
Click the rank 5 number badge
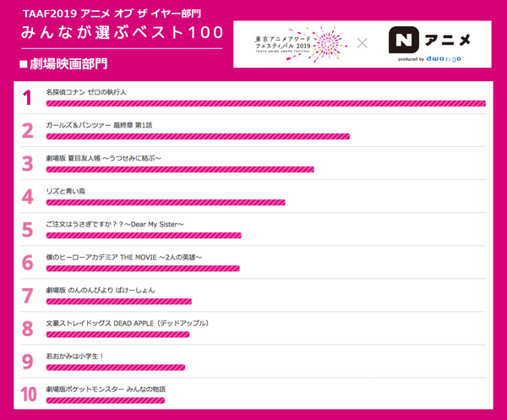pos(27,229)
